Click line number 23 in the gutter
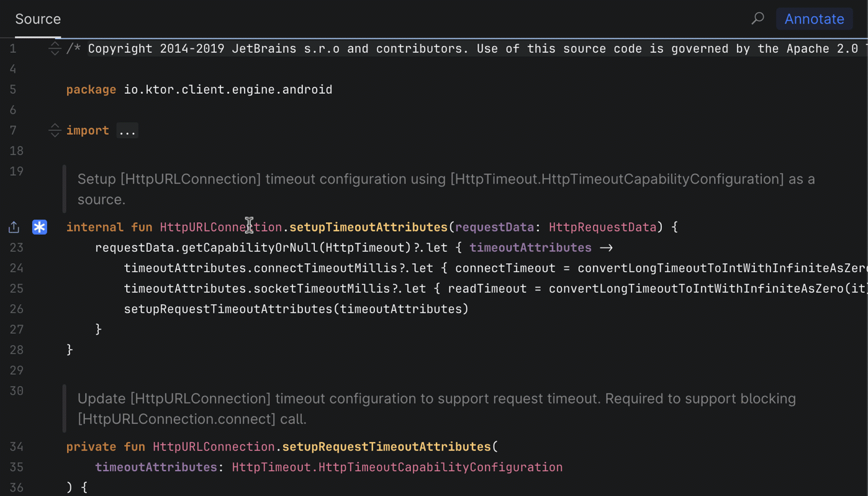868x496 pixels. point(17,248)
